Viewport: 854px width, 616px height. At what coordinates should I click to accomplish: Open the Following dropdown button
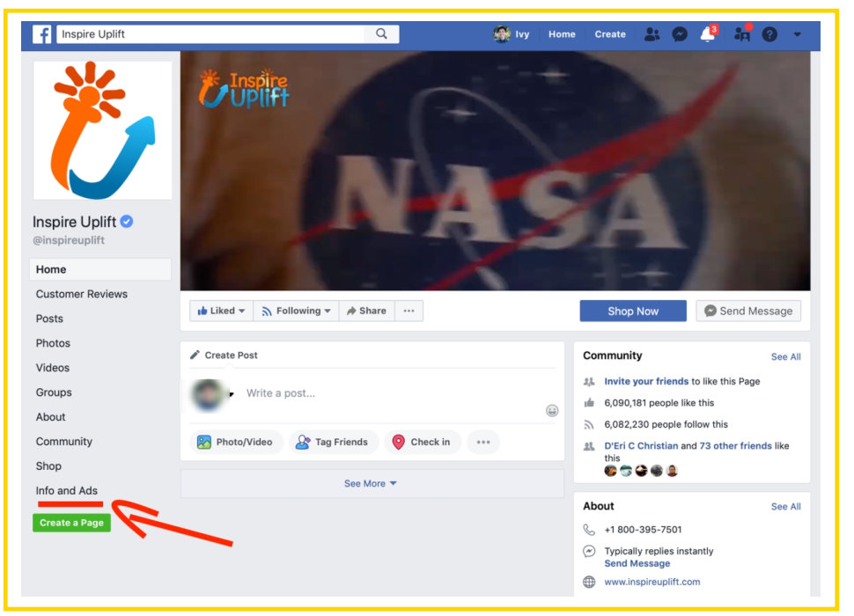click(297, 311)
